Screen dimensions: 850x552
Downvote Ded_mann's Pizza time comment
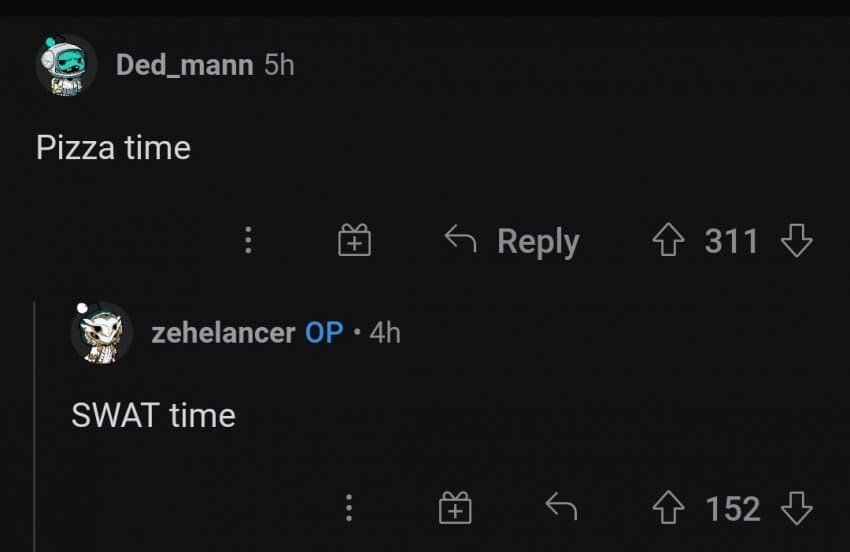coord(796,241)
